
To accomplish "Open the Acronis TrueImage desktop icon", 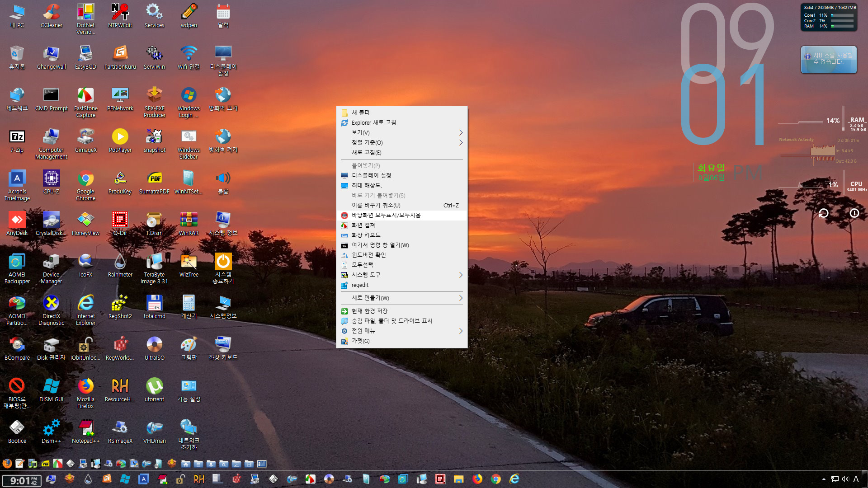I will click(17, 185).
